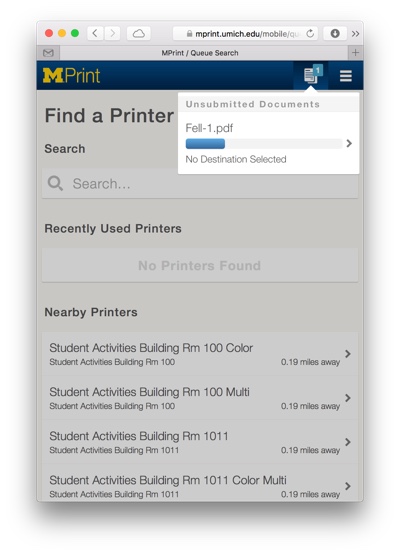Viewport: 400px width, 554px height.
Task: Go back with the browser back arrow
Action: 95,34
